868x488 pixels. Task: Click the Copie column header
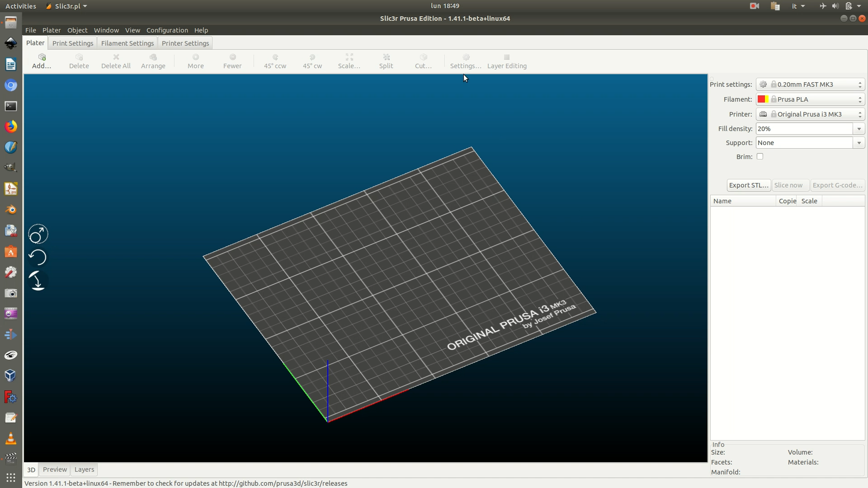tap(788, 201)
